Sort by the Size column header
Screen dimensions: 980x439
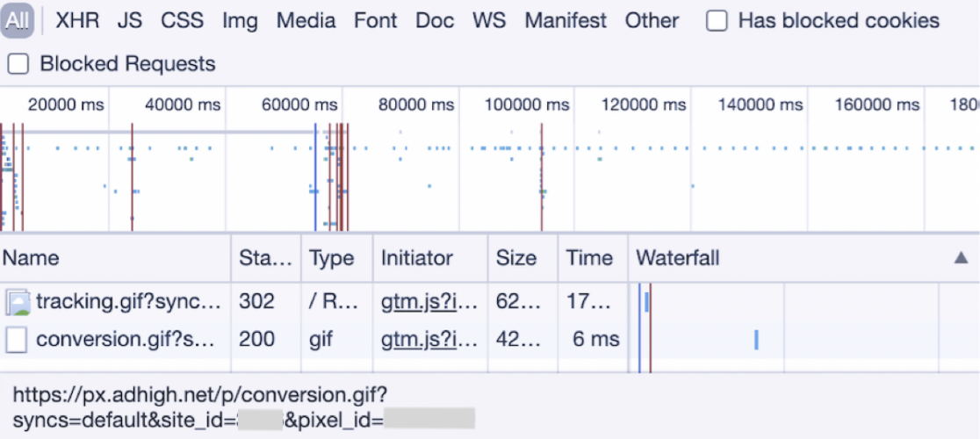[515, 258]
